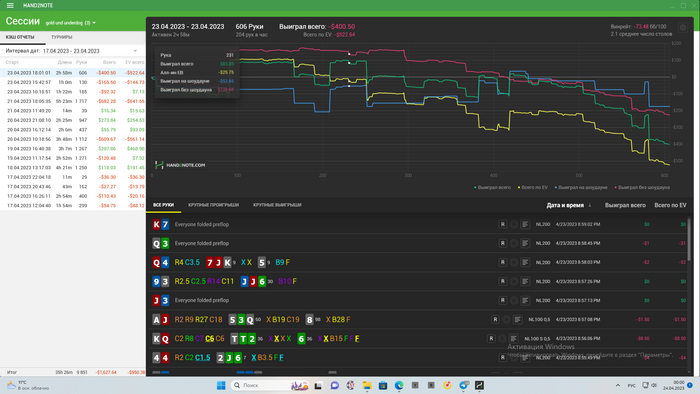Select session 20.04.2023 21:00:10
The image size is (700, 394).
click(73, 120)
